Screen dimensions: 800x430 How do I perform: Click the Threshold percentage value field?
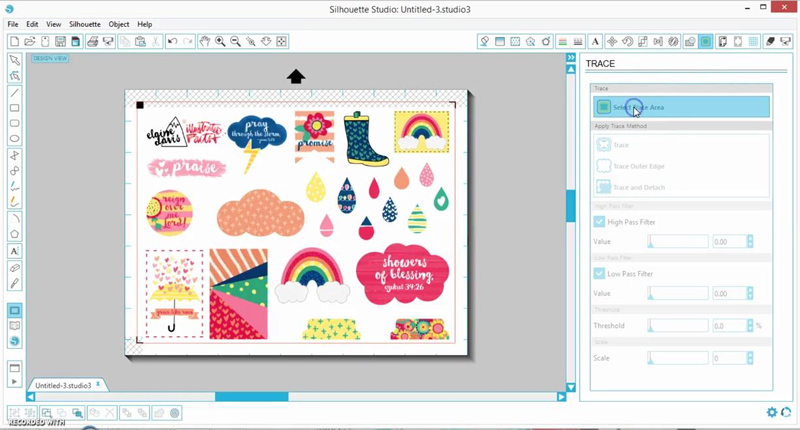point(730,325)
